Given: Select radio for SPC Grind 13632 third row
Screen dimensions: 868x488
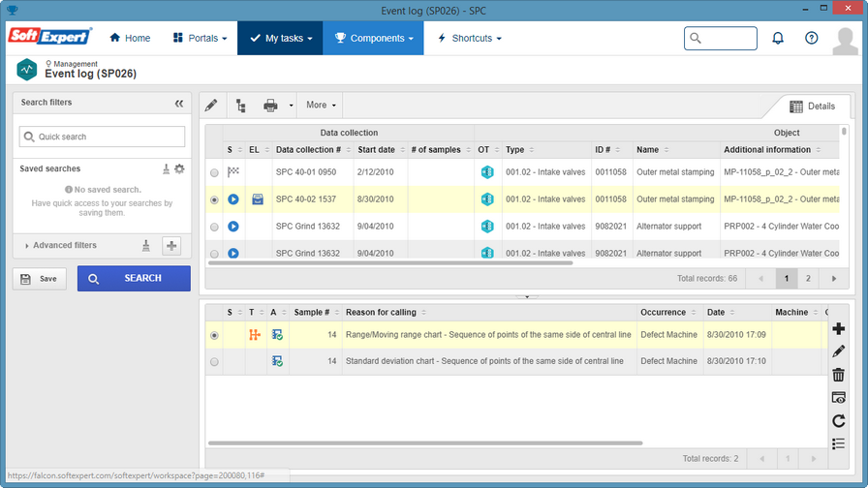Looking at the screenshot, I should pos(214,227).
